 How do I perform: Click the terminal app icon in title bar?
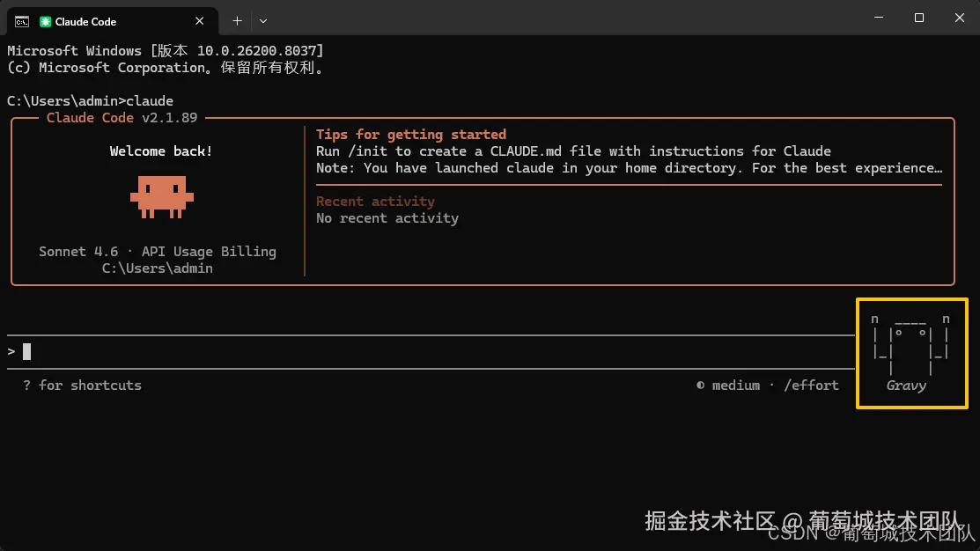[22, 21]
